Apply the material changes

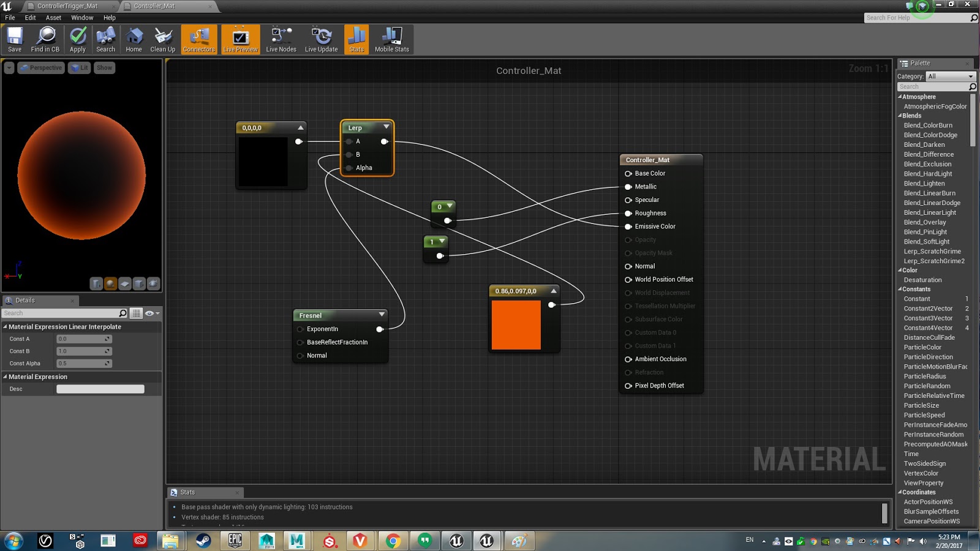pos(77,39)
